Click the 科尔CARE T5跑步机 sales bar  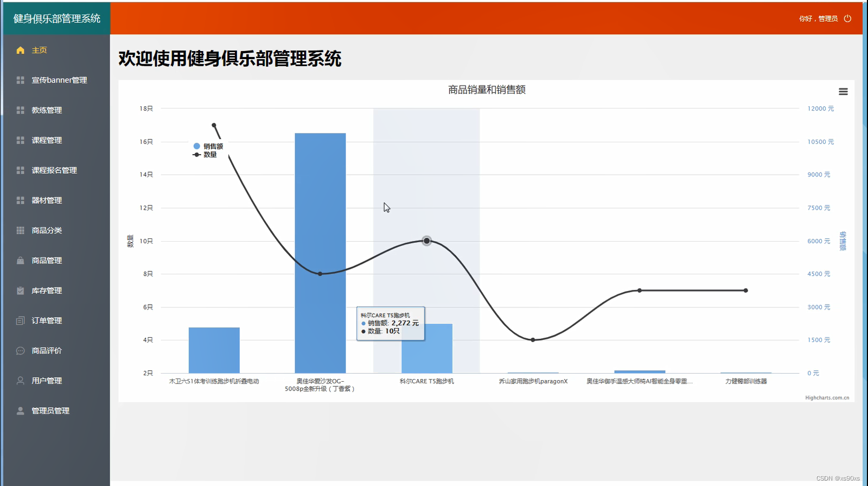[x=427, y=349]
